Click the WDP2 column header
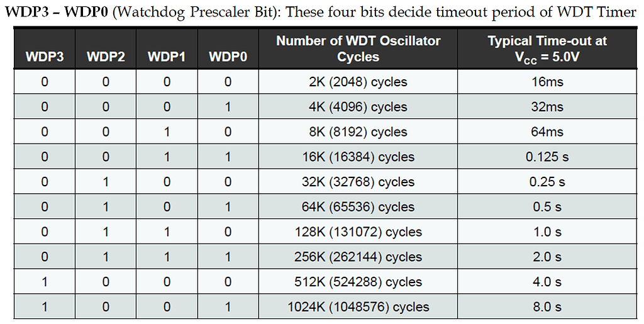The image size is (644, 324). [106, 57]
